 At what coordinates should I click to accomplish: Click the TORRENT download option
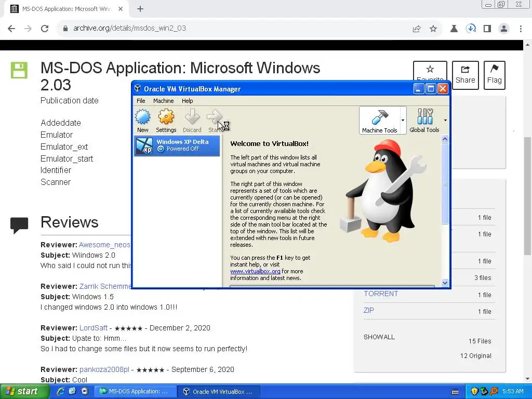pos(381,294)
